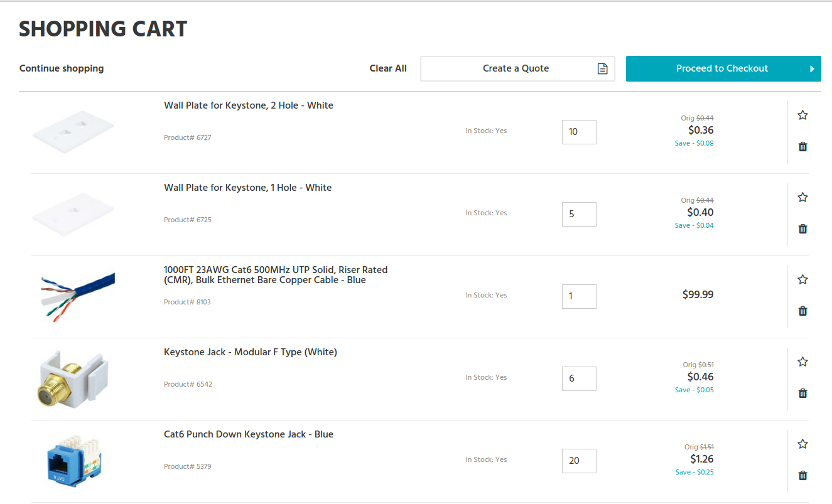Trash the 1000FT Cat6 bulk cable item
The width and height of the screenshot is (832, 504).
tap(802, 311)
